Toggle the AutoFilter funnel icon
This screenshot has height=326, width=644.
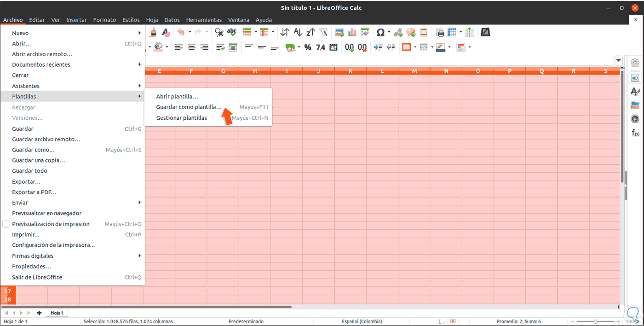pos(324,32)
